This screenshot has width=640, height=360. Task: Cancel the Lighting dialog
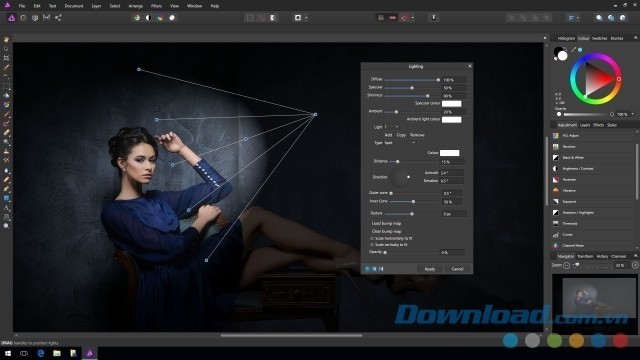457,269
